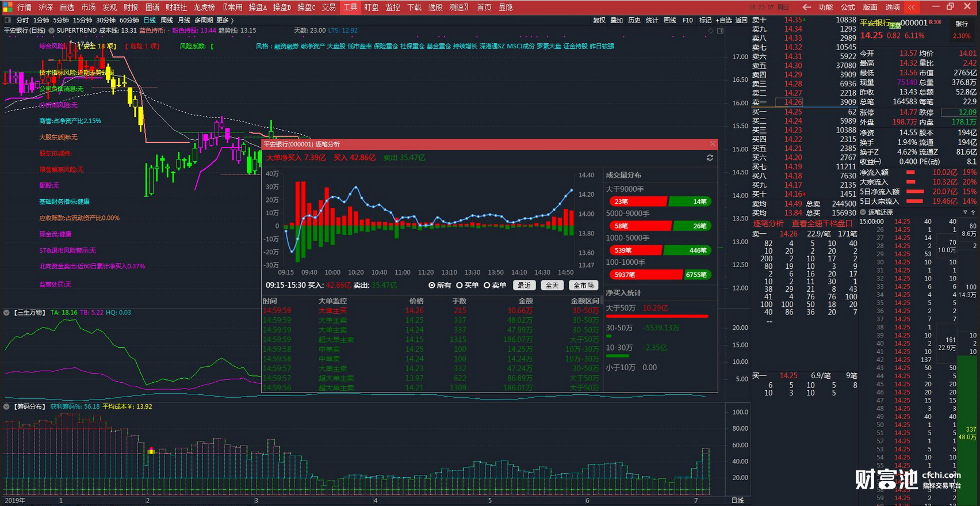Switch chart to 分时 period
The width and height of the screenshot is (980, 506).
[22, 20]
